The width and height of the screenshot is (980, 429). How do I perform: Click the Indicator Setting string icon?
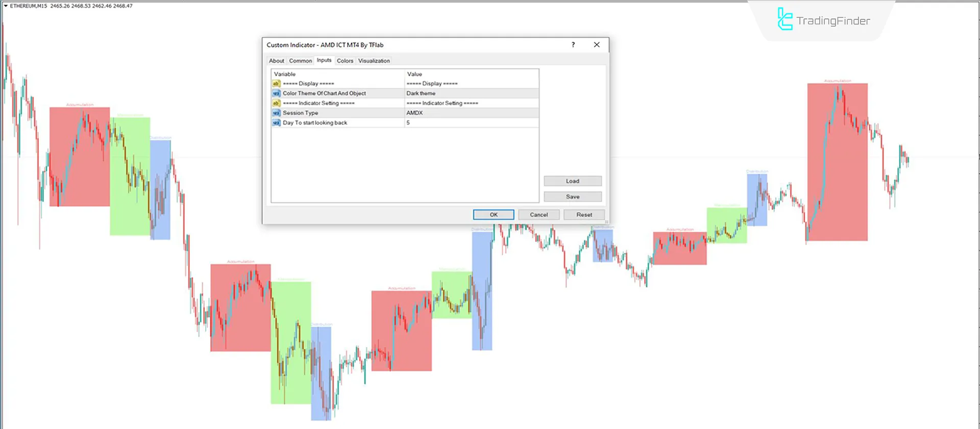point(276,103)
